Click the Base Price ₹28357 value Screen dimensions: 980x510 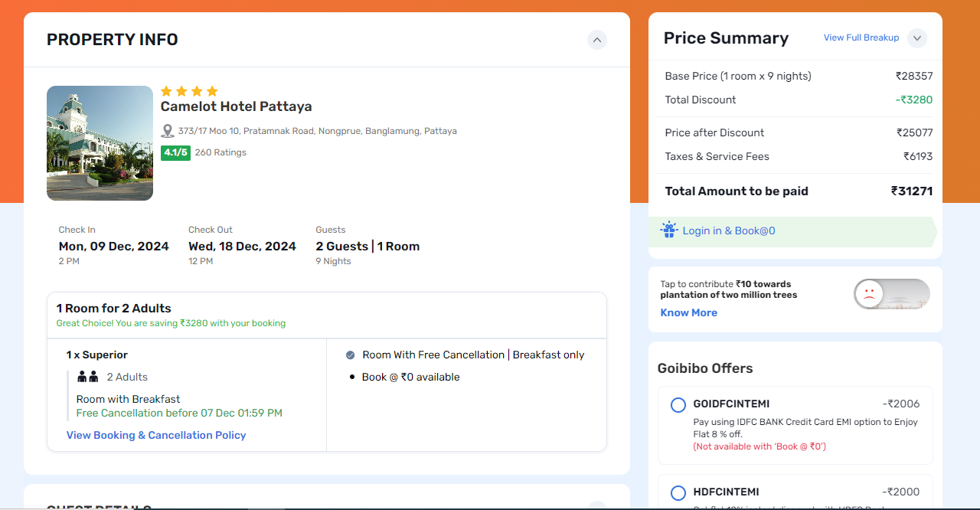point(914,76)
